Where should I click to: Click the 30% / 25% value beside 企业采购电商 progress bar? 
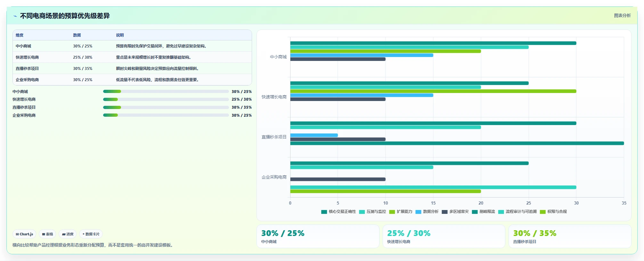[242, 115]
